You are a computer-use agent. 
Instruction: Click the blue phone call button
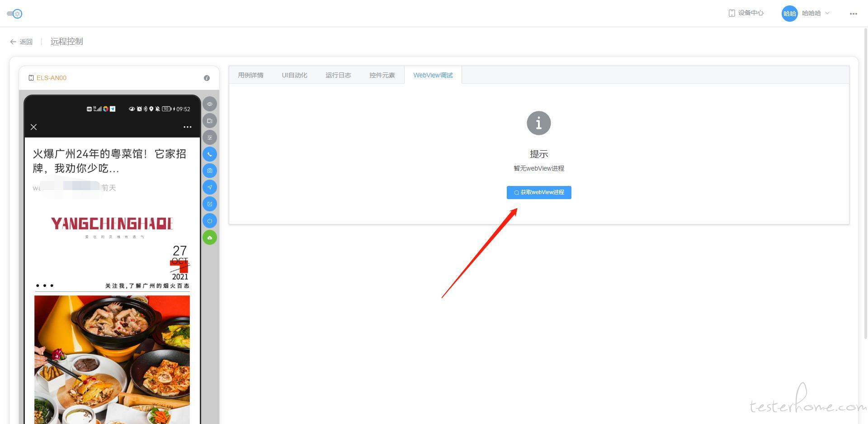click(x=210, y=154)
